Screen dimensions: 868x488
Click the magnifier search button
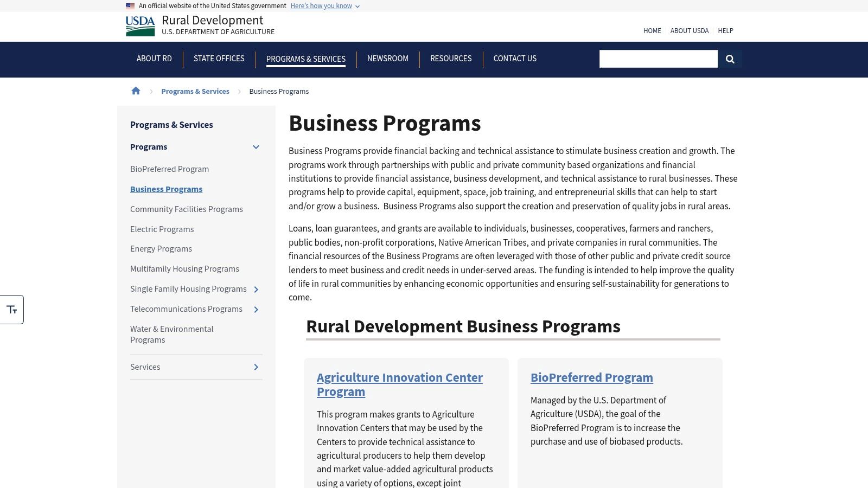[730, 59]
